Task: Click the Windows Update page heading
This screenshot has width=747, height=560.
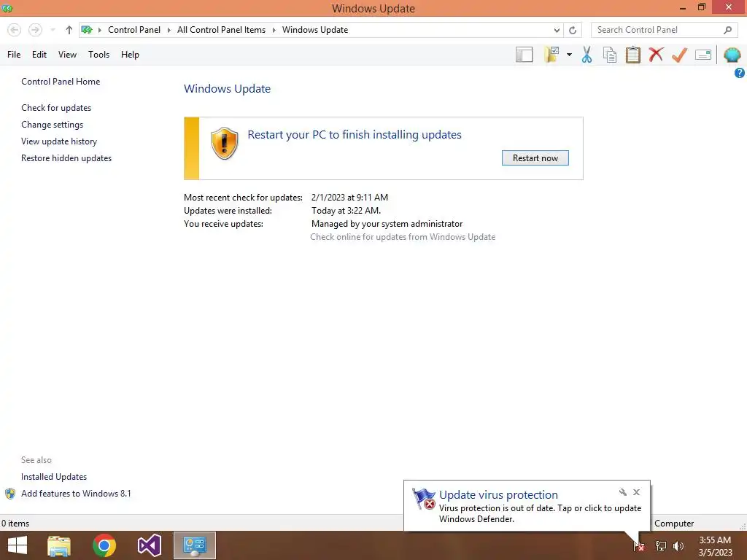Action: click(x=228, y=88)
